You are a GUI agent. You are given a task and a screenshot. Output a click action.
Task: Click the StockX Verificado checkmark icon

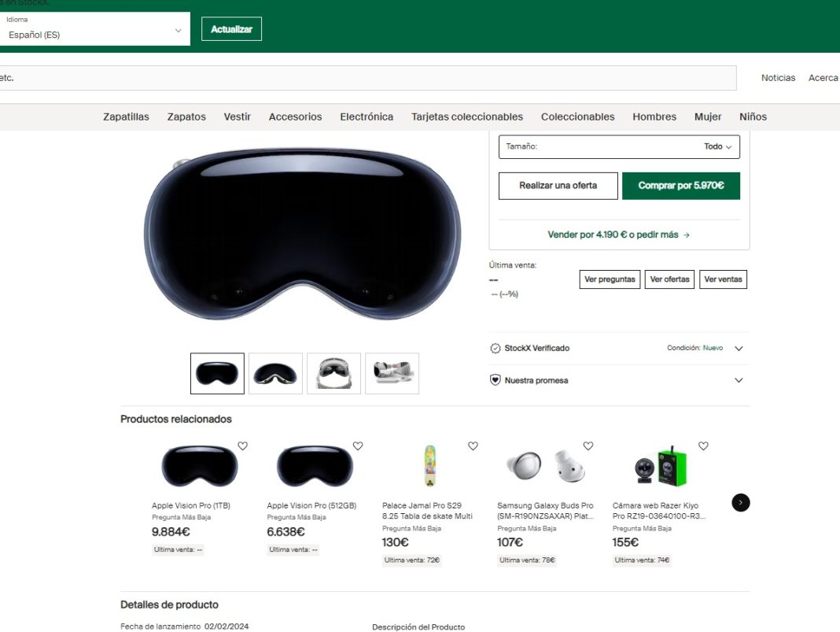(x=495, y=348)
